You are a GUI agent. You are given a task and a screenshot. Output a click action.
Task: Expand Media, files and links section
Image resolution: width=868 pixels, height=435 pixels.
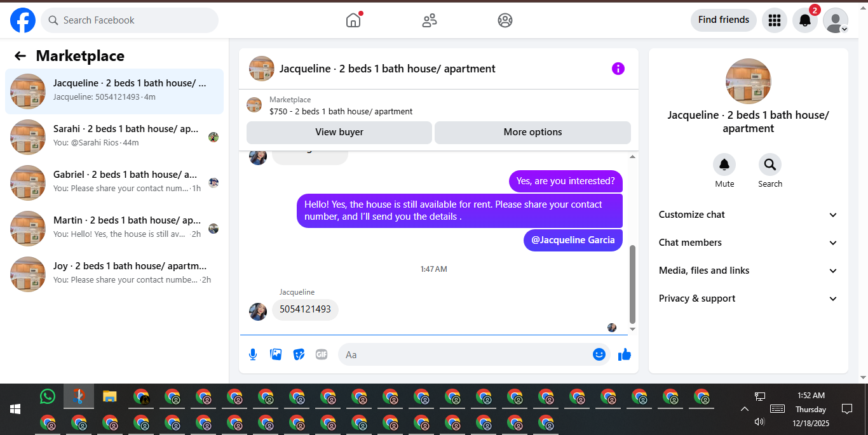749,271
